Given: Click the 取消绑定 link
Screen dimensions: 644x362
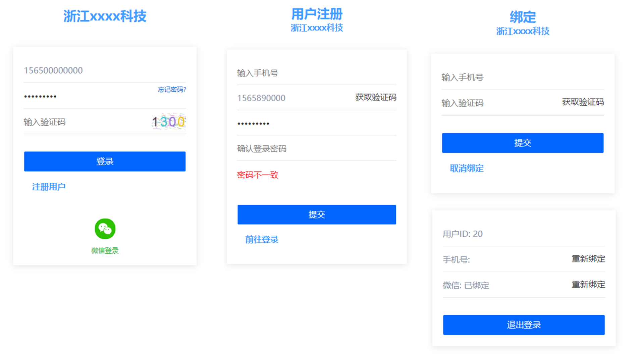Looking at the screenshot, I should tap(467, 168).
